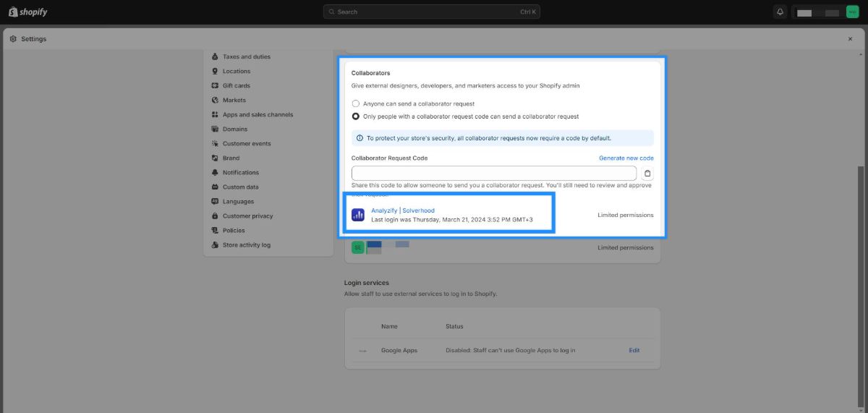The image size is (868, 413).
Task: Click the Domains sidebar icon
Action: click(x=216, y=129)
